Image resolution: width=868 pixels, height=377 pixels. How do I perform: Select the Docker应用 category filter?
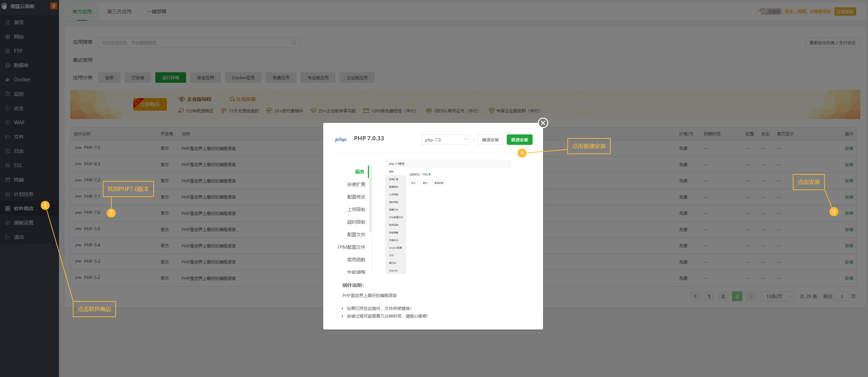pyautogui.click(x=243, y=77)
